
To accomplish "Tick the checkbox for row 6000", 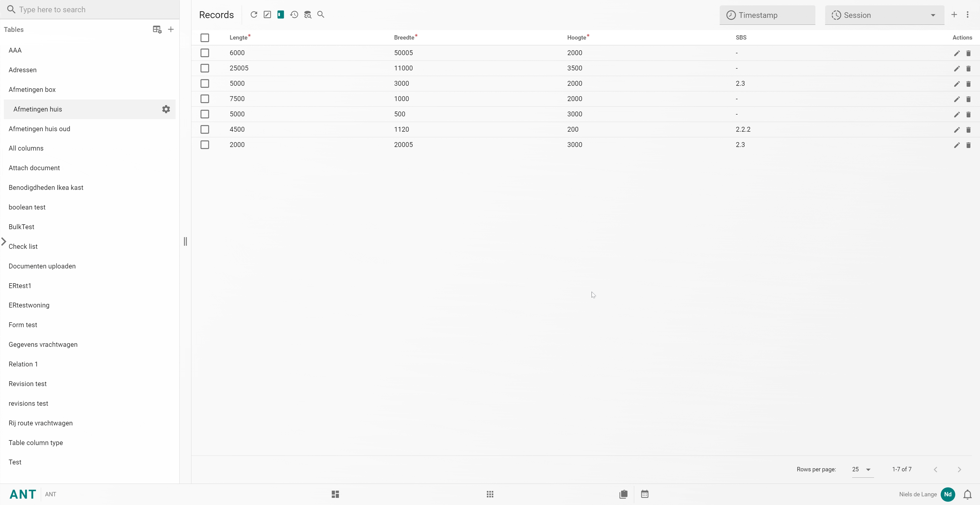I will [205, 53].
